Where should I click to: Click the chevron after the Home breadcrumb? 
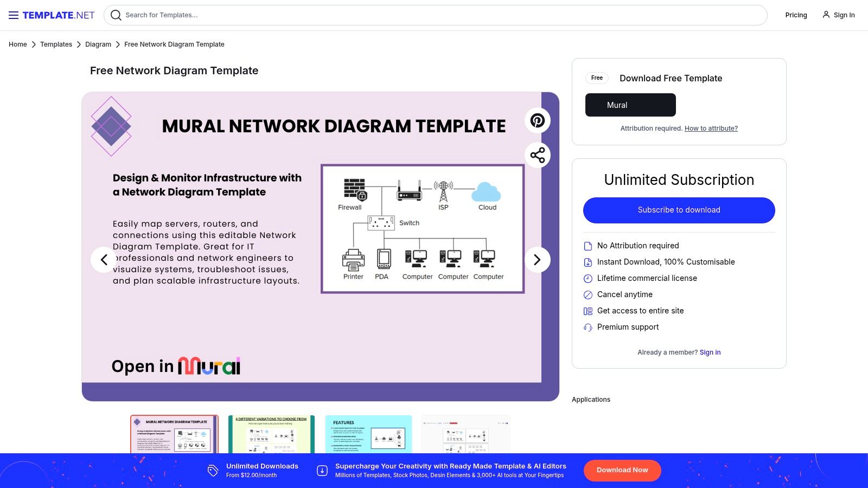click(x=34, y=44)
